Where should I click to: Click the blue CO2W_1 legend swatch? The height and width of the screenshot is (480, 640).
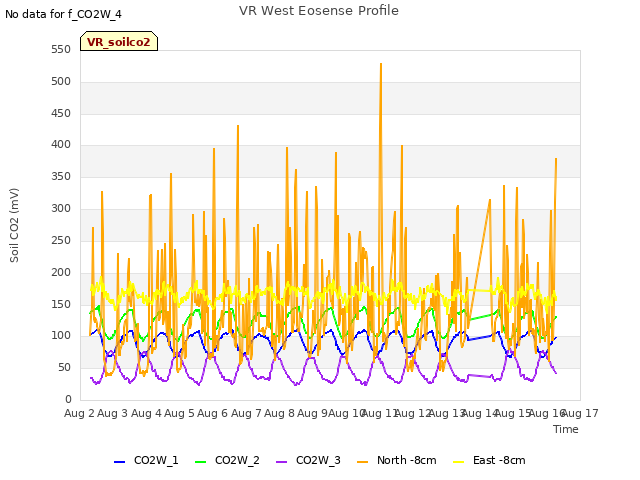pyautogui.click(x=119, y=462)
